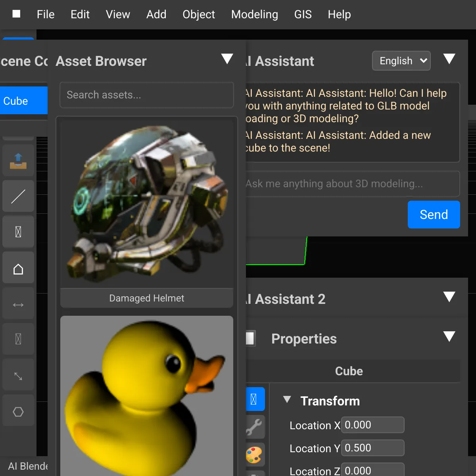The height and width of the screenshot is (476, 476).
Task: Click the AI Blender status bar text
Action: coord(28,466)
